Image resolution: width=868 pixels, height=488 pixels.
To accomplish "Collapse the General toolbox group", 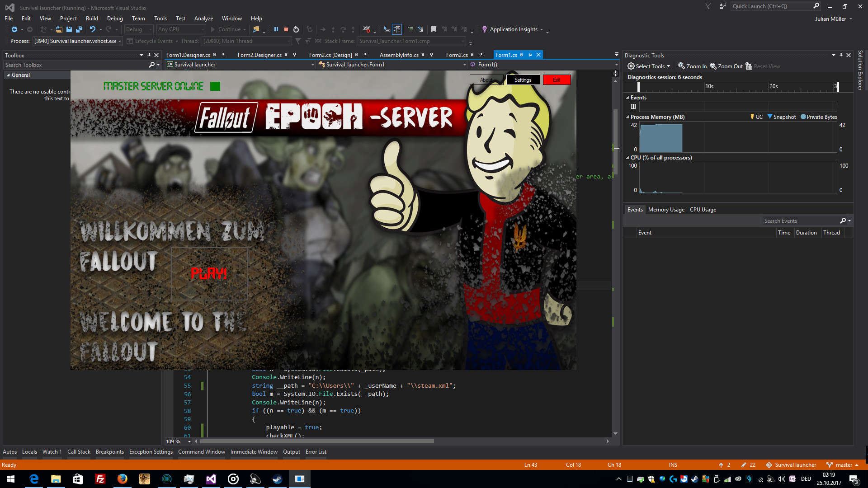I will coord(8,75).
